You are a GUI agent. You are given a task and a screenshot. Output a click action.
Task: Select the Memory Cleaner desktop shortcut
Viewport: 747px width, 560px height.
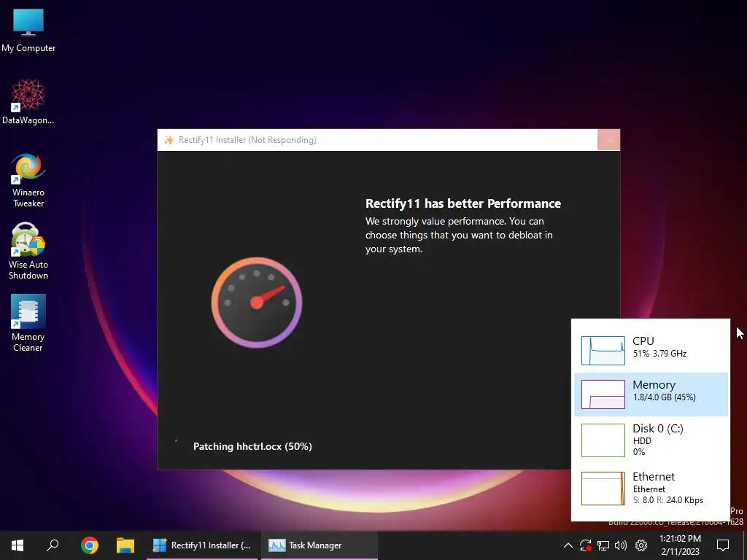coord(28,323)
